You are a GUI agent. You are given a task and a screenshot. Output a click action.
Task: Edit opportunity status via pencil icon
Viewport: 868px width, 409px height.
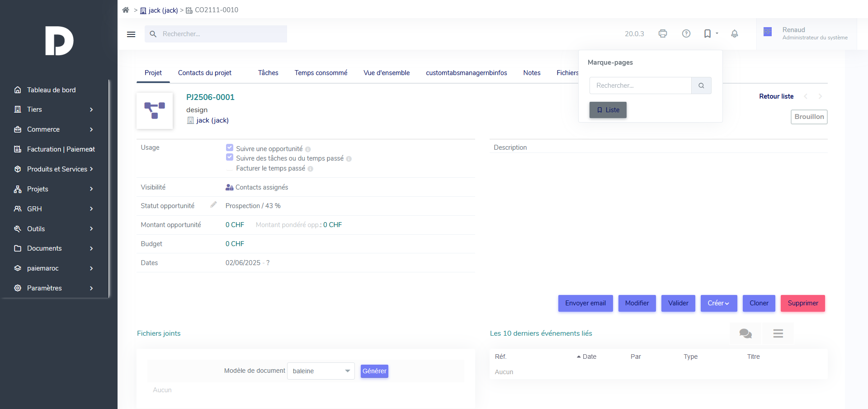(x=213, y=205)
